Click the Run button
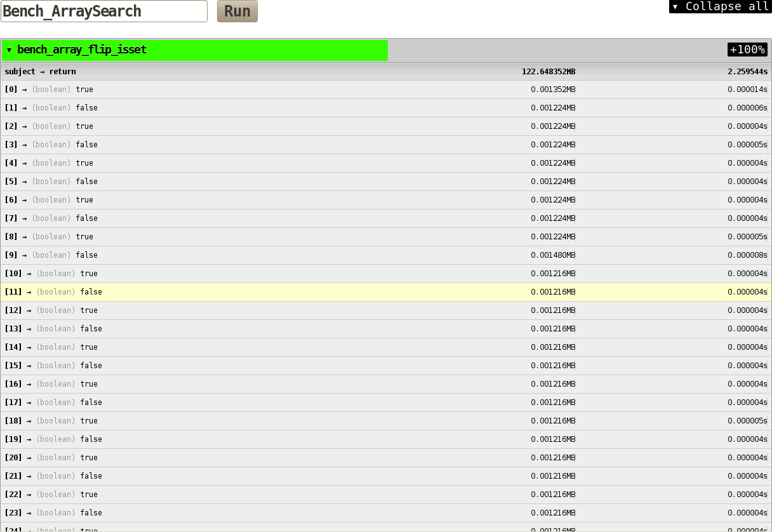The image size is (772, 532). coord(237,11)
